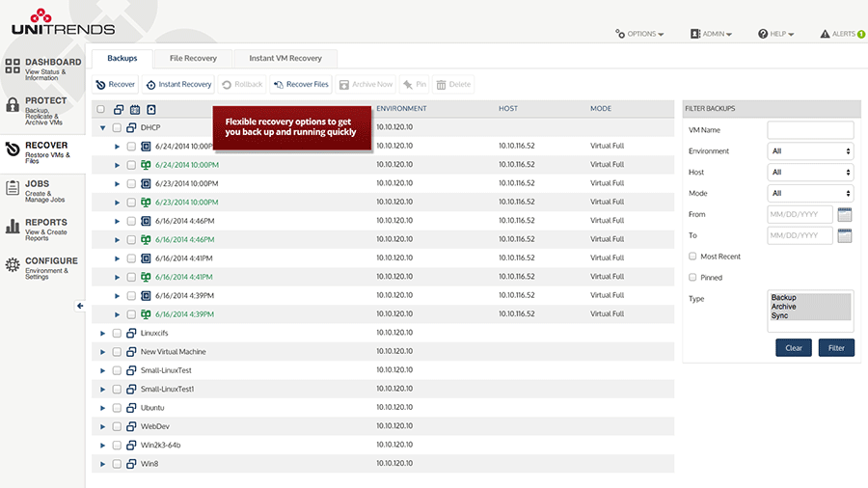Click the Archive Now button
The width and height of the screenshot is (868, 488).
366,85
